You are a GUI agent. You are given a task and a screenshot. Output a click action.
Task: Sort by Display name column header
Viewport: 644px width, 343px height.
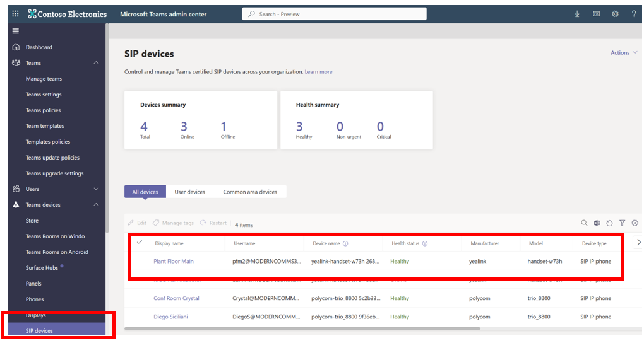click(x=169, y=243)
